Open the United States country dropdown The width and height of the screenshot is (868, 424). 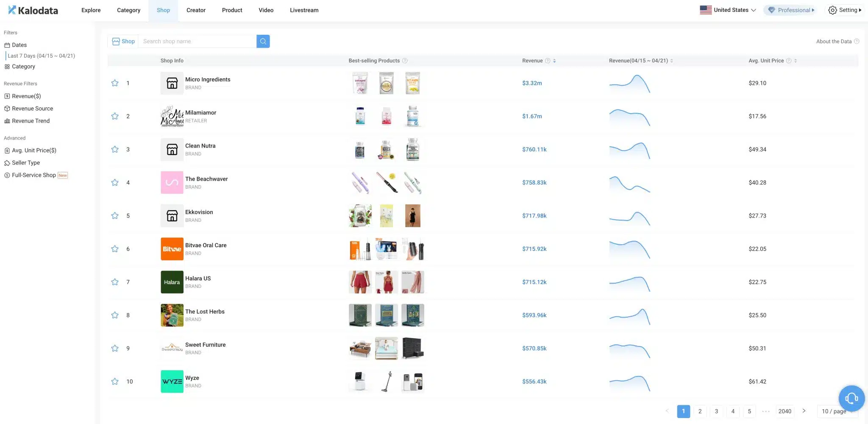pos(728,10)
